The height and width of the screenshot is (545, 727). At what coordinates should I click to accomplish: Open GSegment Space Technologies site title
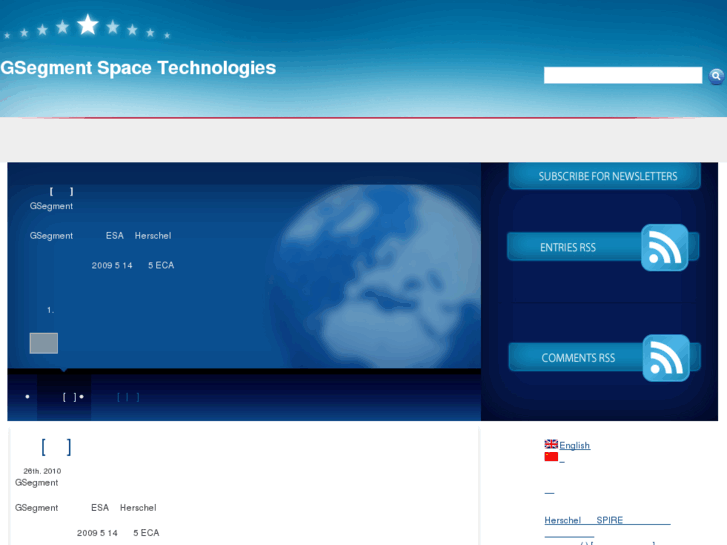(x=138, y=68)
